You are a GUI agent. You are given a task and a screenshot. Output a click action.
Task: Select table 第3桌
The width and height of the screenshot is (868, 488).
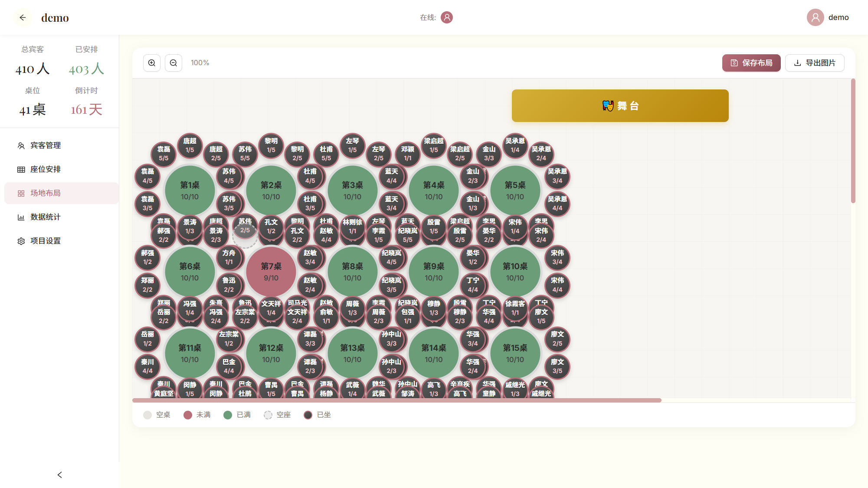tap(352, 190)
